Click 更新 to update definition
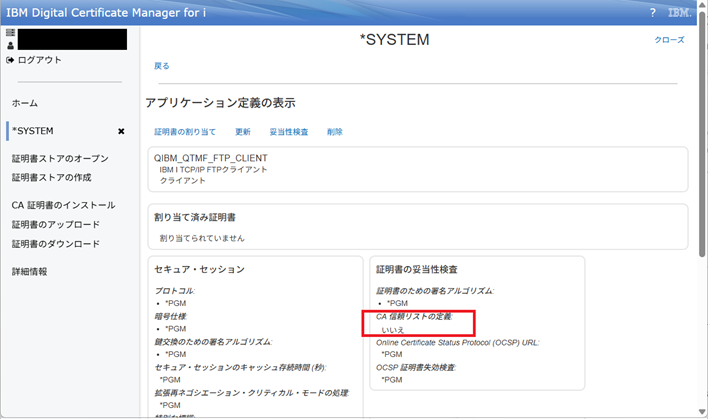This screenshot has height=419, width=708. (x=243, y=132)
